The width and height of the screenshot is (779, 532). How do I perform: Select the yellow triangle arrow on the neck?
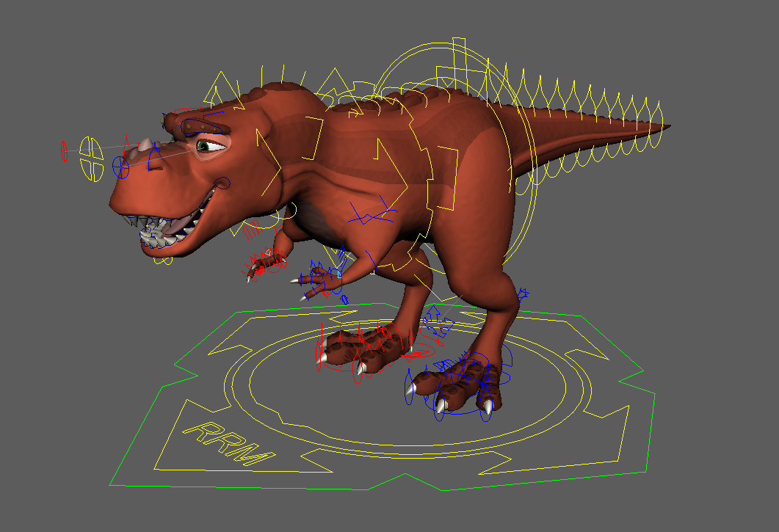pyautogui.click(x=268, y=162)
